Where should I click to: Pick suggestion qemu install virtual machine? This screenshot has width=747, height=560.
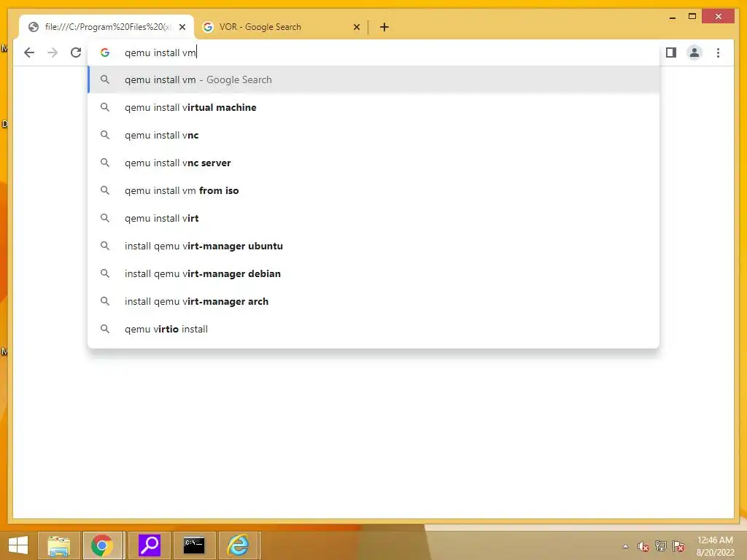pos(374,107)
